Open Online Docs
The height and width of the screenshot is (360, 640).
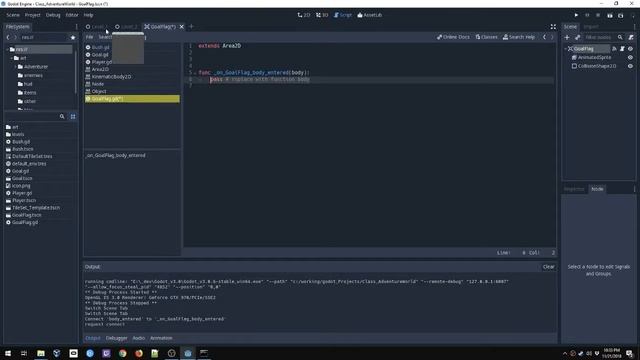coord(453,37)
